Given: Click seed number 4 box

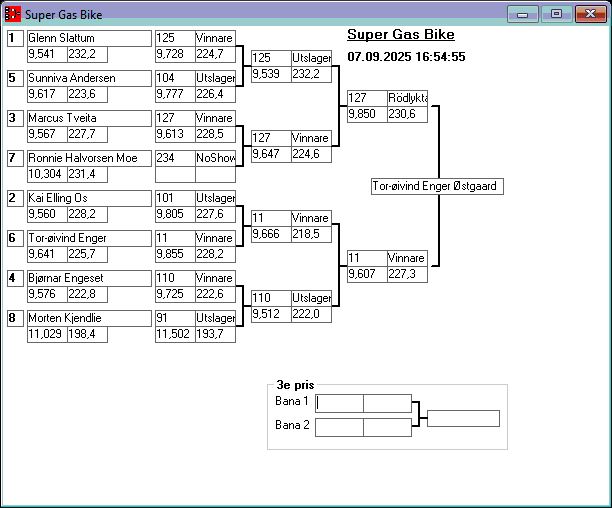Looking at the screenshot, I should point(14,278).
